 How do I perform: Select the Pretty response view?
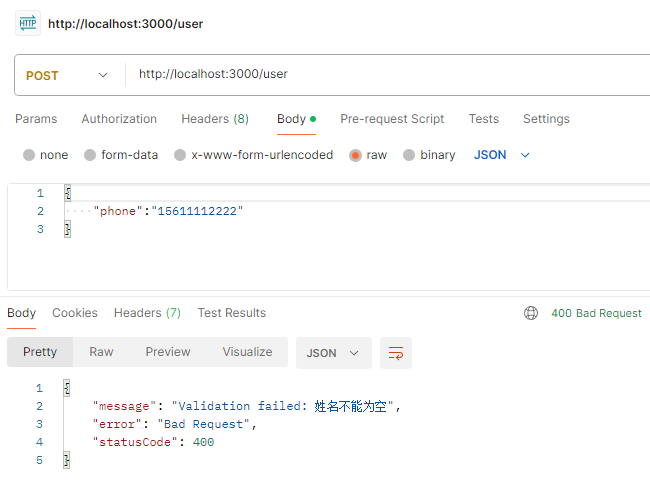click(x=40, y=352)
